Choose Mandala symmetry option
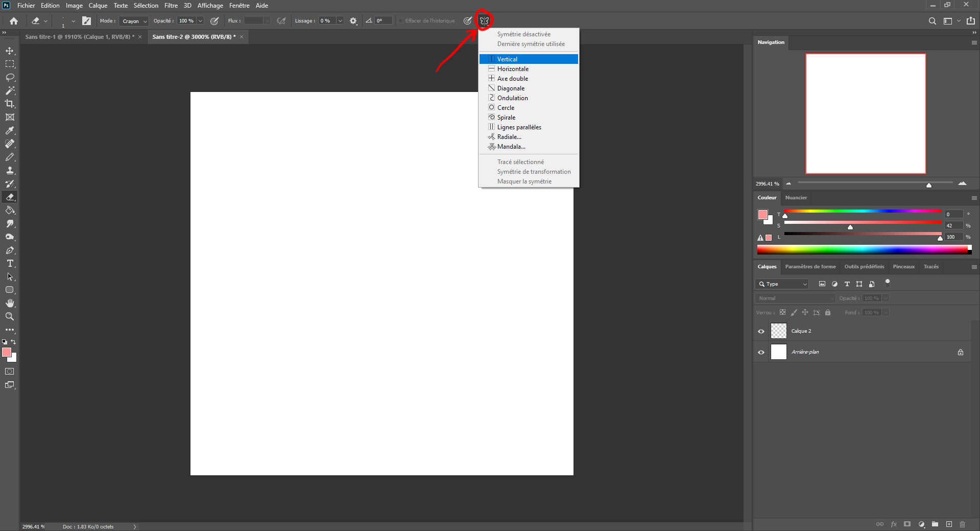Viewport: 980px width, 531px height. (x=511, y=147)
